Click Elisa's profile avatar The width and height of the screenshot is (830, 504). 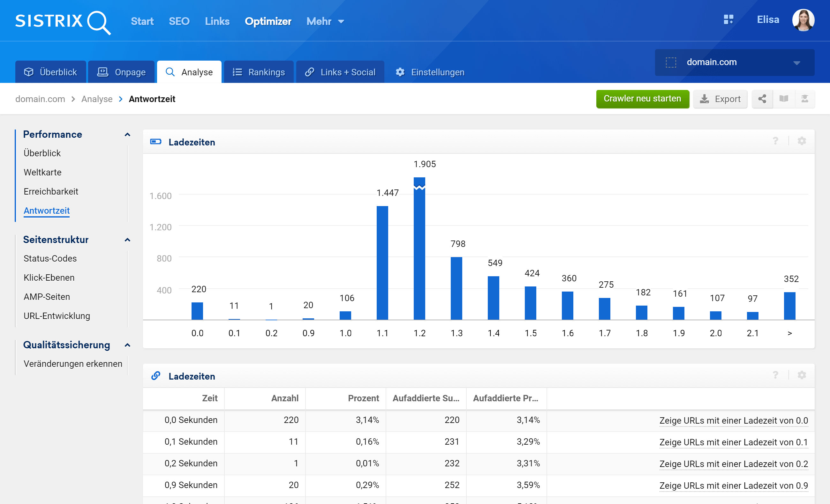[803, 20]
